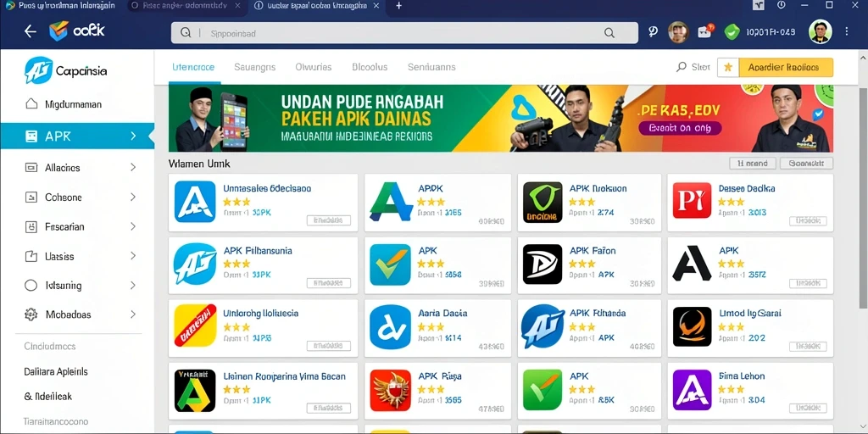Switch to the Senluanns tab
The height and width of the screenshot is (434, 868).
[x=431, y=67]
